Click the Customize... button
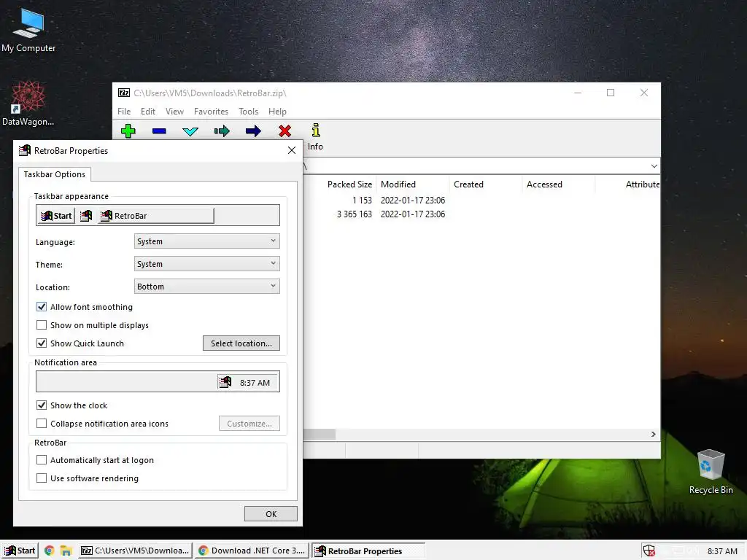 coord(249,423)
